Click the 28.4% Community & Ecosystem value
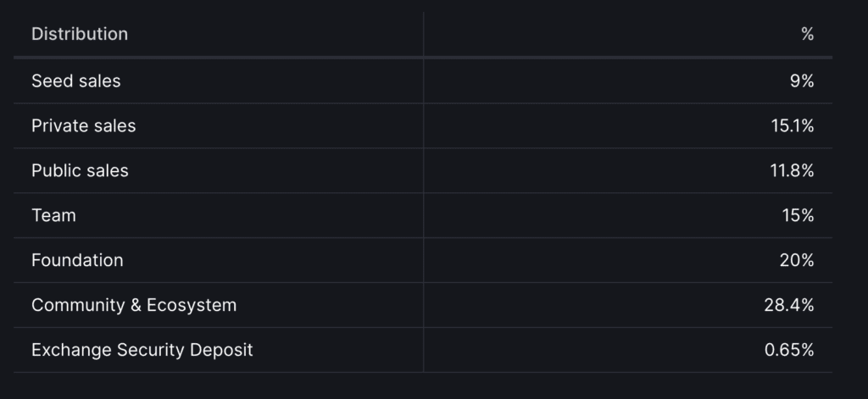Viewport: 868px width, 399px height. [789, 305]
